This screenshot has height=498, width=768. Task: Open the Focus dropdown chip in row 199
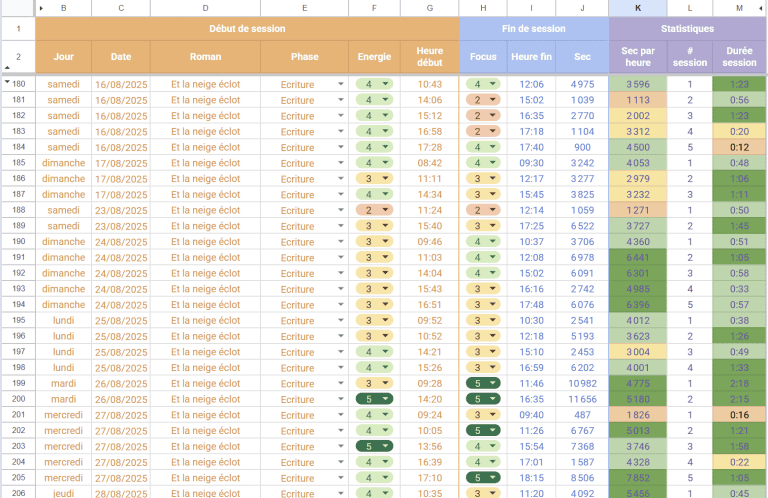483,383
